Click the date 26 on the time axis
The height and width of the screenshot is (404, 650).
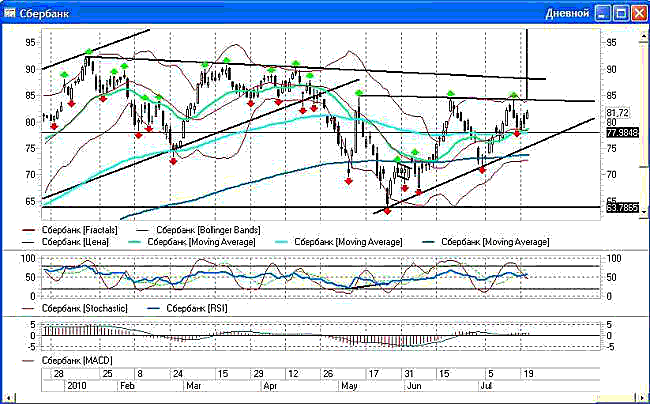[328, 374]
